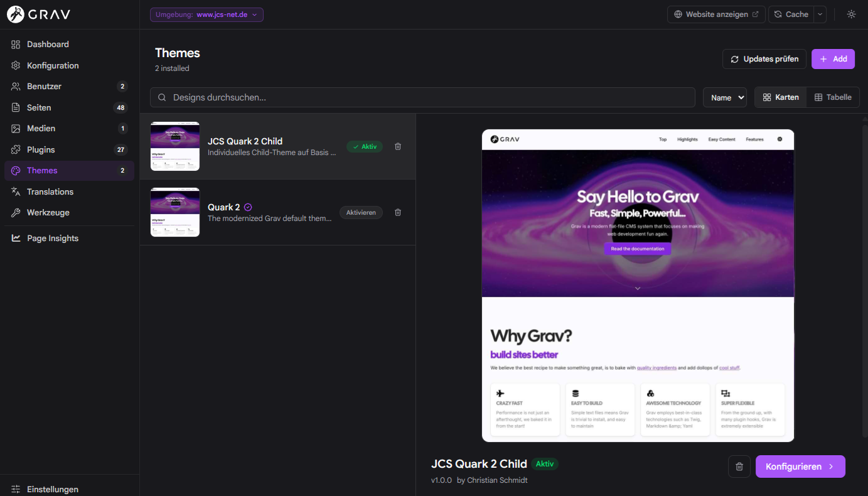Click the Grav logo in the sidebar

pyautogui.click(x=38, y=14)
